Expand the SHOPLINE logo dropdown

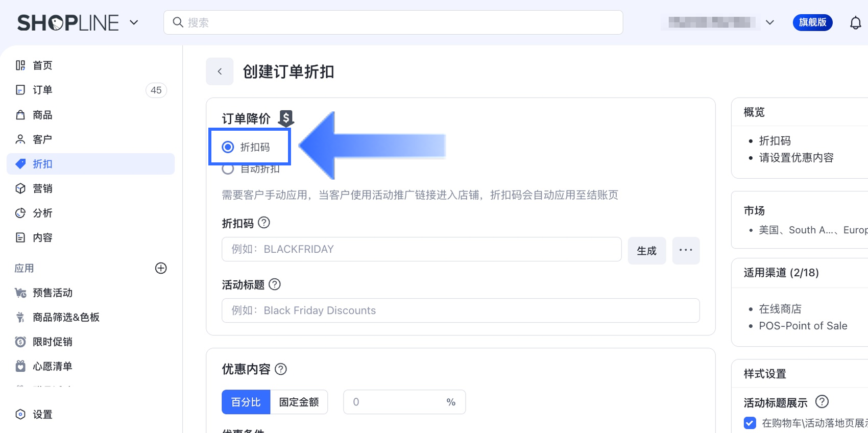click(134, 22)
